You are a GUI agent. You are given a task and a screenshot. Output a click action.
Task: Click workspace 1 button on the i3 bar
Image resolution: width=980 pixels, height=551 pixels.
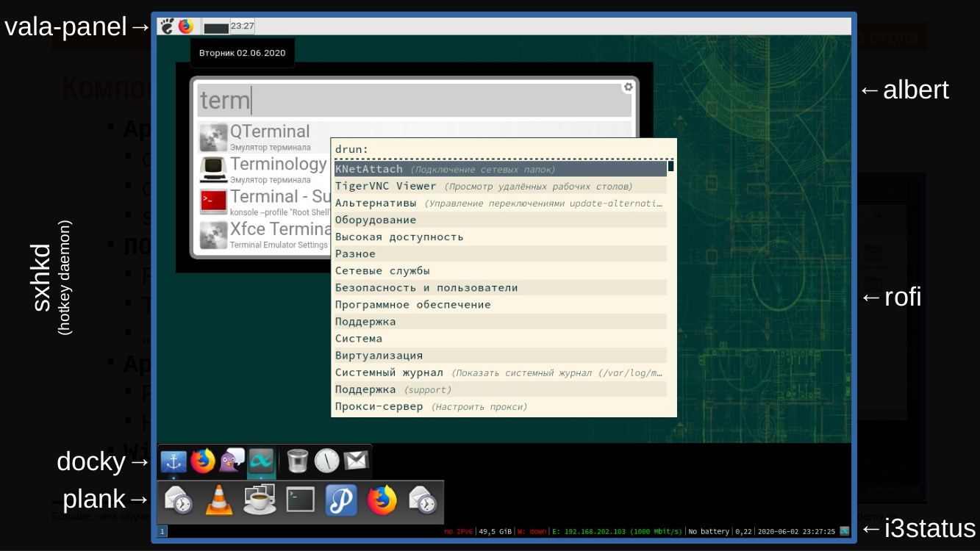click(x=160, y=530)
